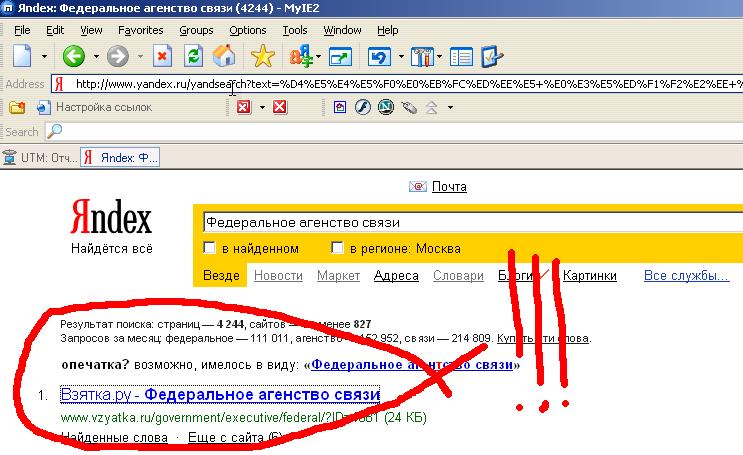Click the tools/options wrench icon

(x=422, y=56)
